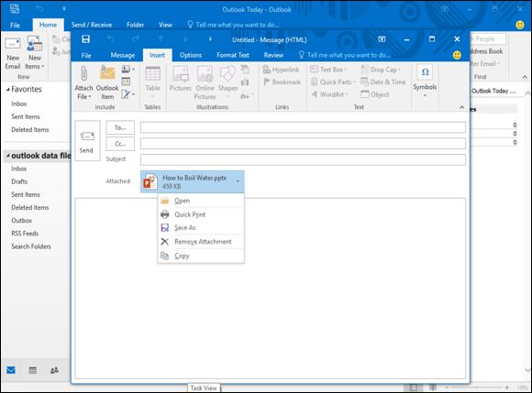The width and height of the screenshot is (532, 393).
Task: Click the Bookmark icon in Links group
Action: click(267, 82)
